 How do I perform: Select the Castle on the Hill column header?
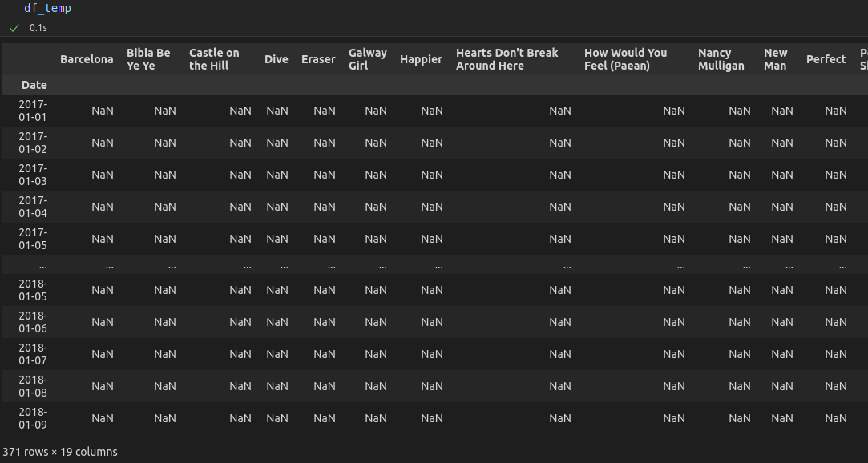(214, 59)
